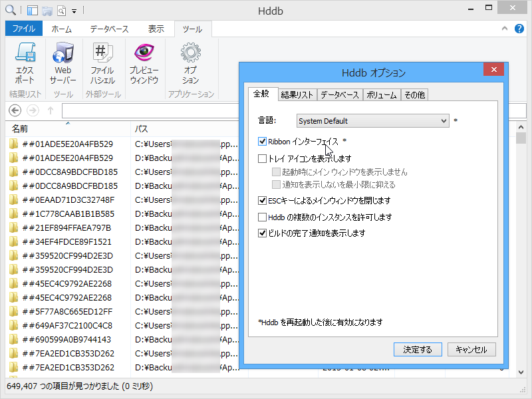Select the 表示 ribbon tab
The width and height of the screenshot is (532, 399).
click(x=156, y=29)
